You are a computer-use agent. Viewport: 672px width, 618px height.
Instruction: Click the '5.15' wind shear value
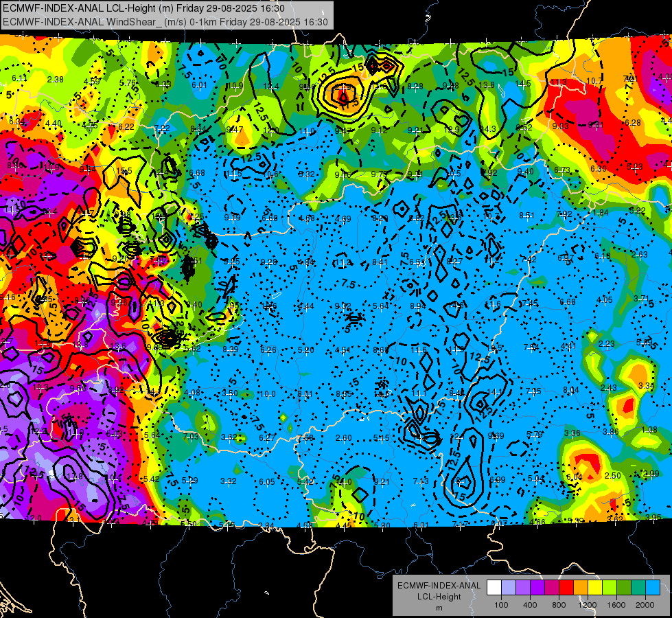(x=381, y=438)
